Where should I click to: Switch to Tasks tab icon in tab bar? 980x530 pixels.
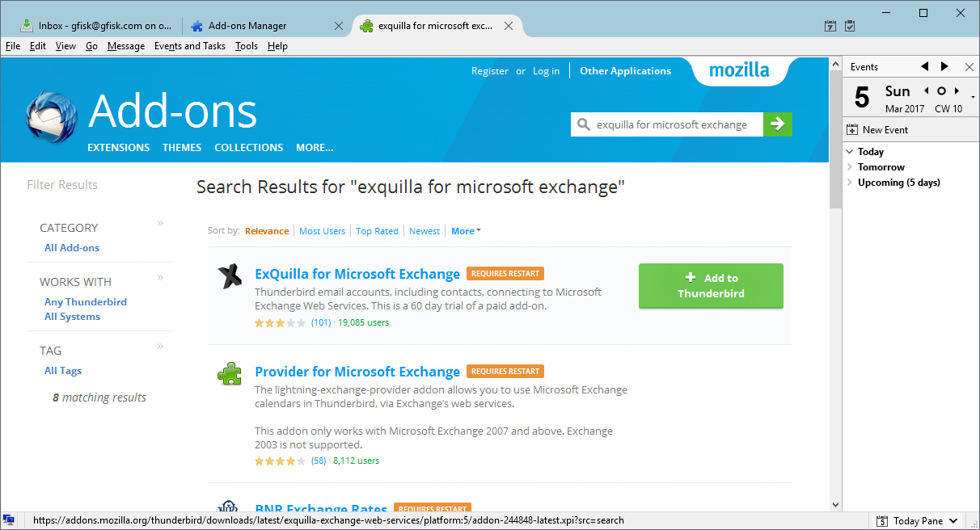click(x=850, y=26)
